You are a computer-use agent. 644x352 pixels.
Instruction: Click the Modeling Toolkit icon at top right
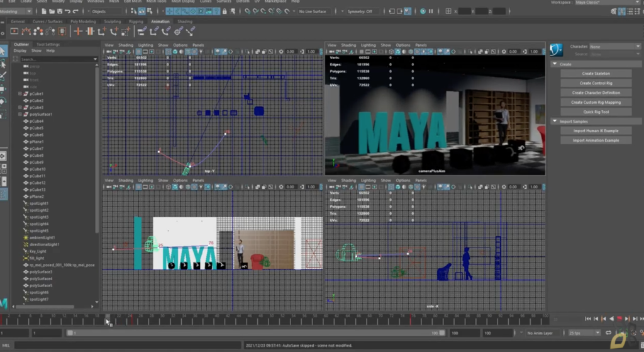tap(614, 11)
